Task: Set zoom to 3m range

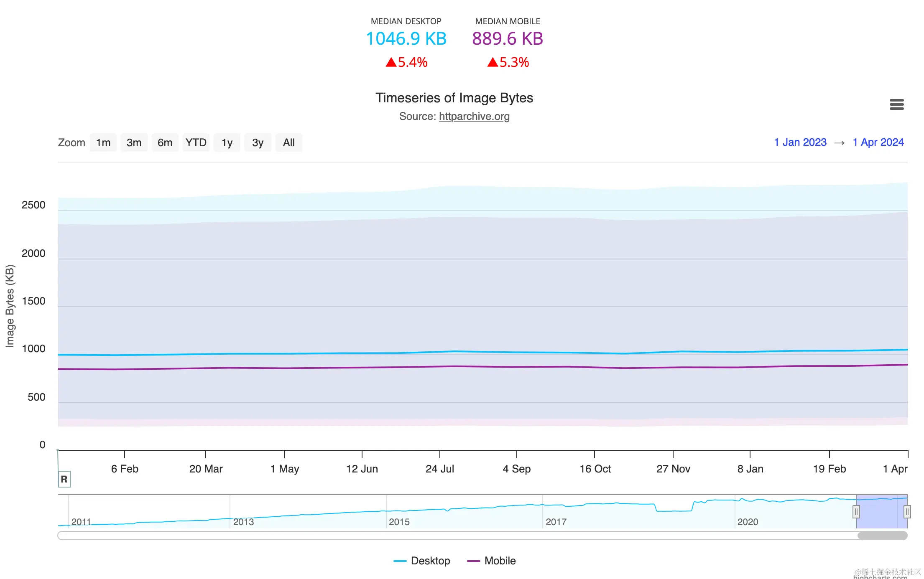Action: coord(134,143)
